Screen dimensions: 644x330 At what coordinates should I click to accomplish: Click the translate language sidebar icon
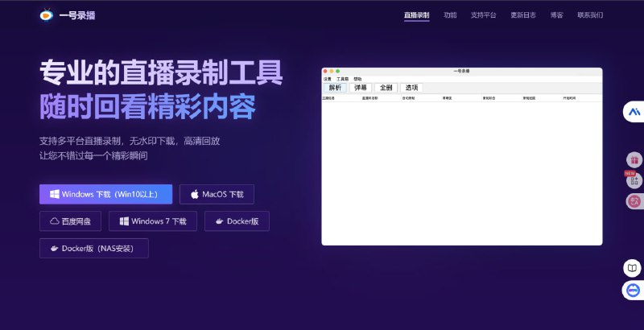634,201
